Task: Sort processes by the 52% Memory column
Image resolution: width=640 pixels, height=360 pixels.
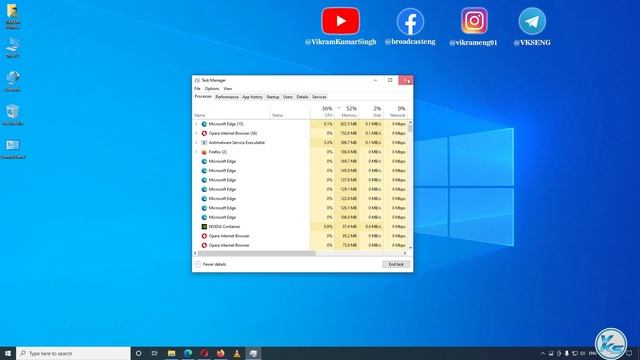Action: [x=347, y=111]
